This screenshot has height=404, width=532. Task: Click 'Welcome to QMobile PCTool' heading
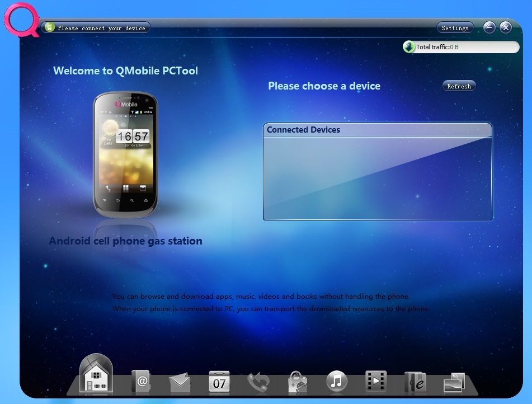click(125, 71)
